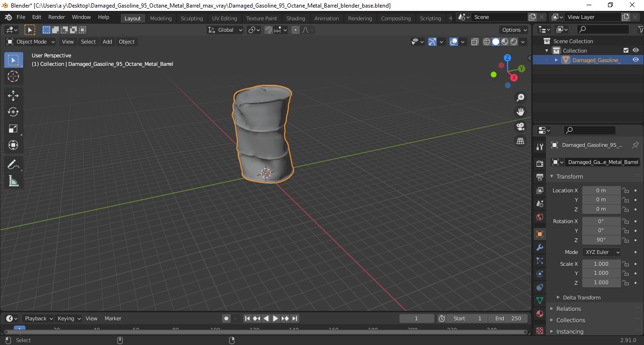644x345 pixels.
Task: Toggle Location X lock icon
Action: coord(626,191)
